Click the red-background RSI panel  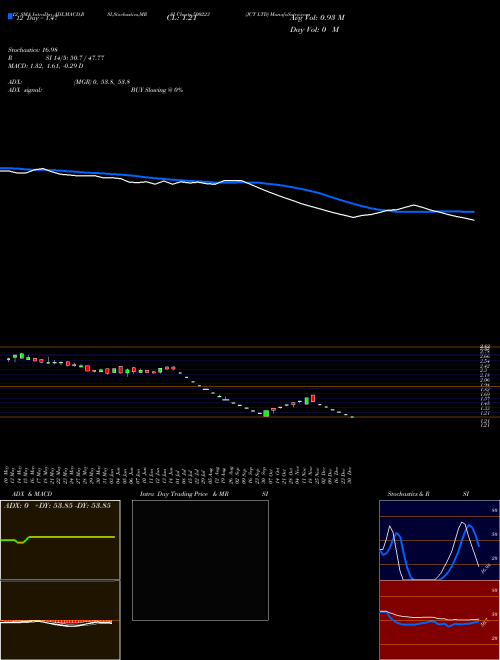pos(439,620)
